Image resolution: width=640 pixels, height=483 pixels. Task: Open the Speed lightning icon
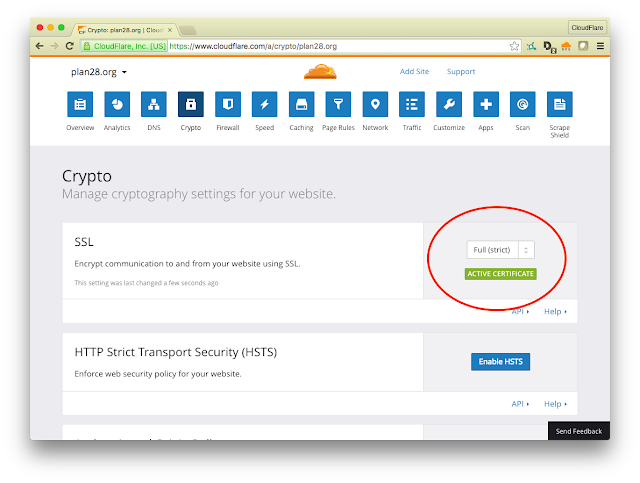[x=264, y=105]
